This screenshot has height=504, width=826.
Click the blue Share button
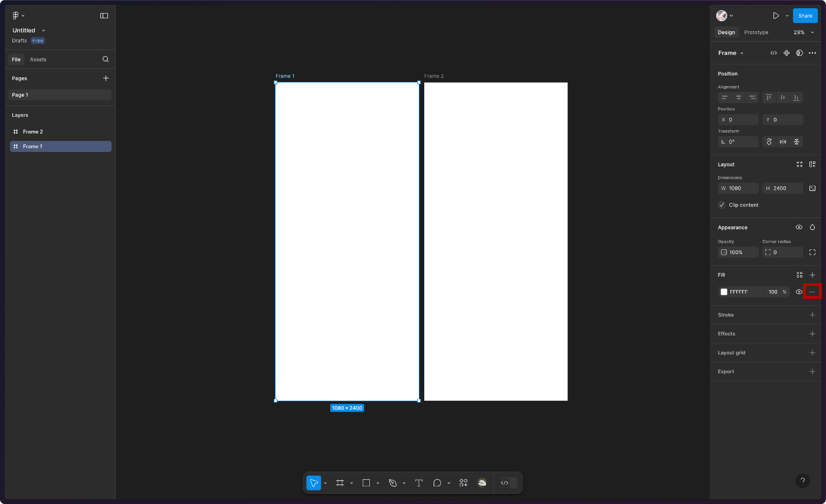[805, 16]
